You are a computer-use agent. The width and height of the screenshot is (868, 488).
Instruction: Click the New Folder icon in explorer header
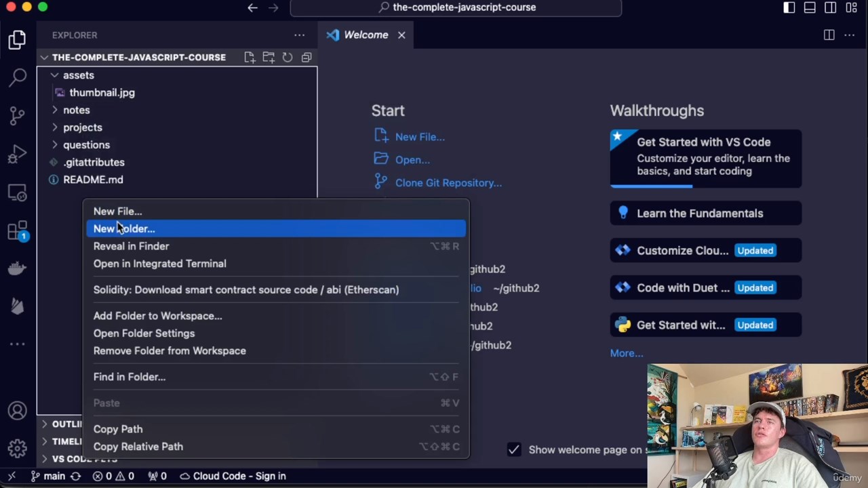268,58
